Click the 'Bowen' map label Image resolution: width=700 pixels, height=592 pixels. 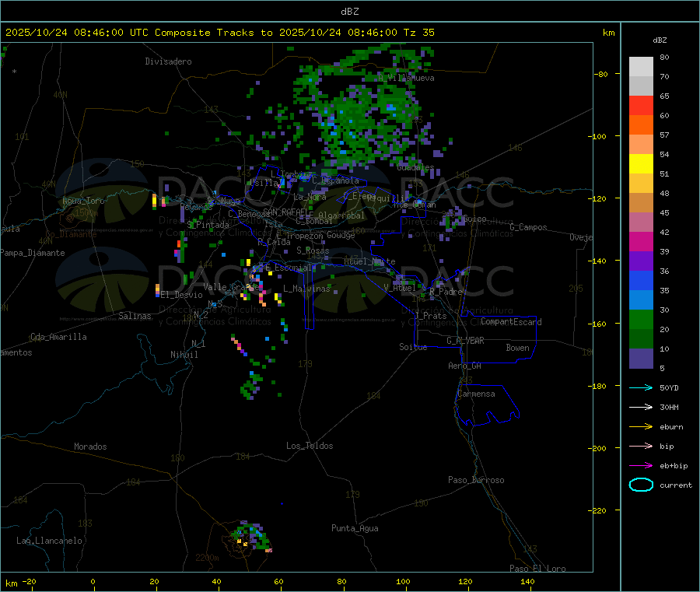[x=517, y=348]
